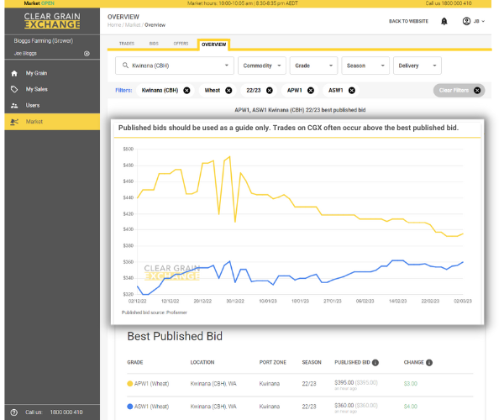Viewport: 504px width, 420px height.
Task: Click the 02/03/23 date on chart axis
Action: coord(463,301)
